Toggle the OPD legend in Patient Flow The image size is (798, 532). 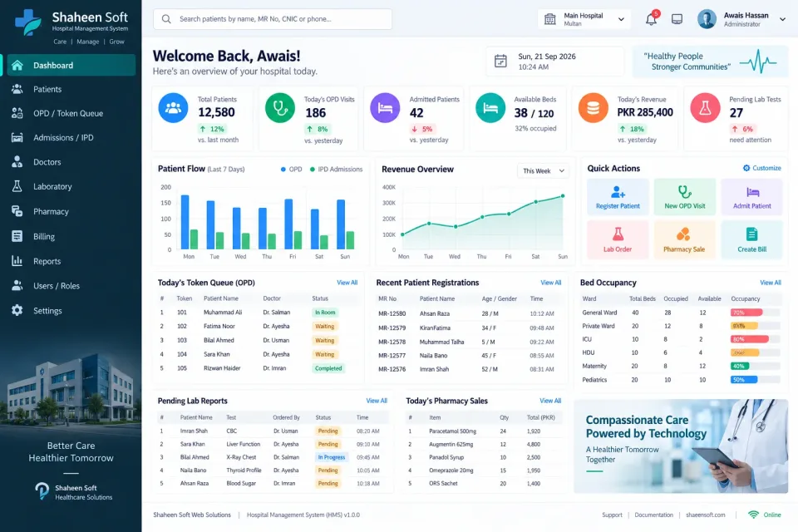(291, 169)
